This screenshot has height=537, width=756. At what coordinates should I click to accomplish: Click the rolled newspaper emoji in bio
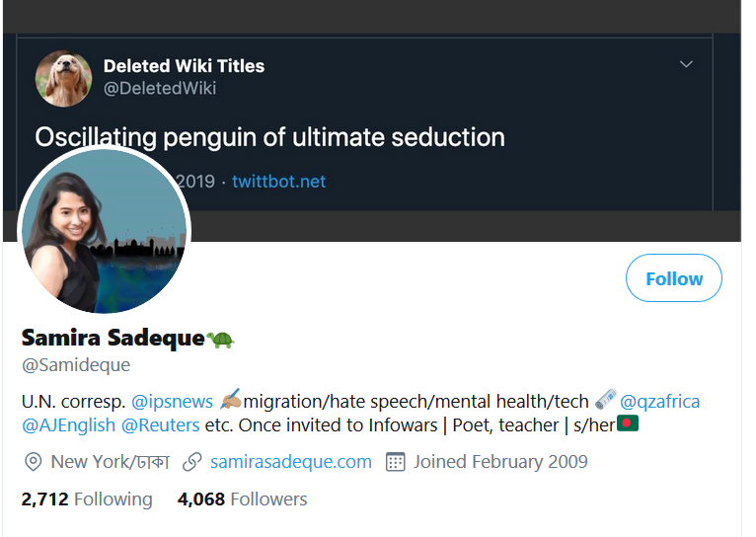point(605,399)
